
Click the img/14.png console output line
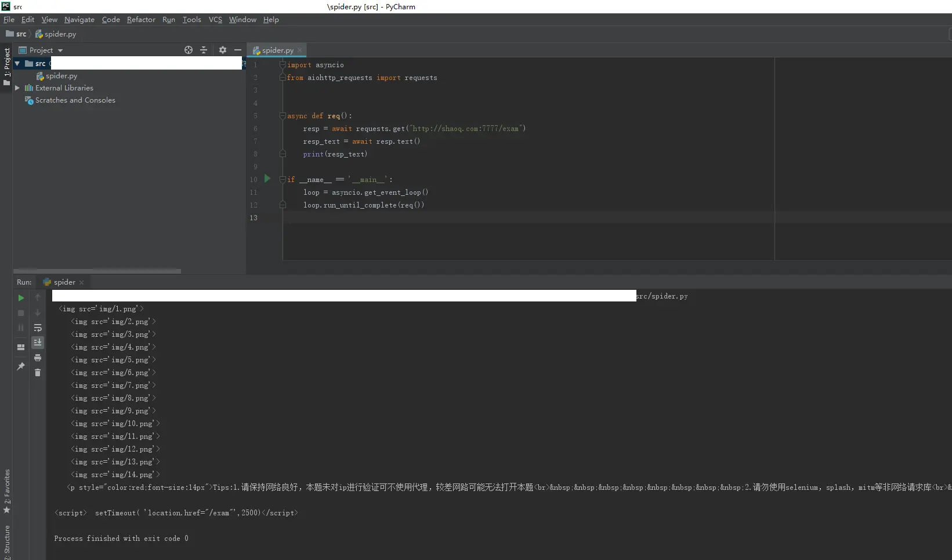coord(115,475)
